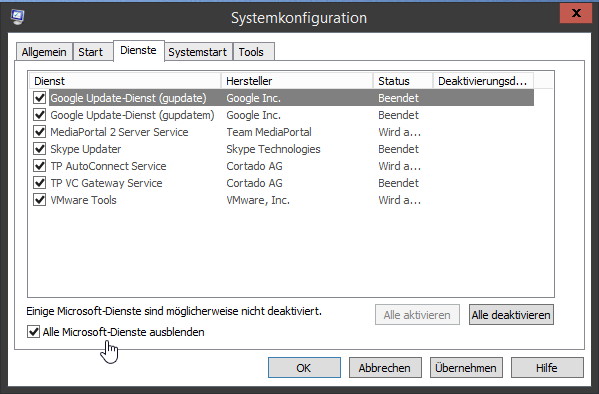Confirm with the OK button

click(304, 368)
